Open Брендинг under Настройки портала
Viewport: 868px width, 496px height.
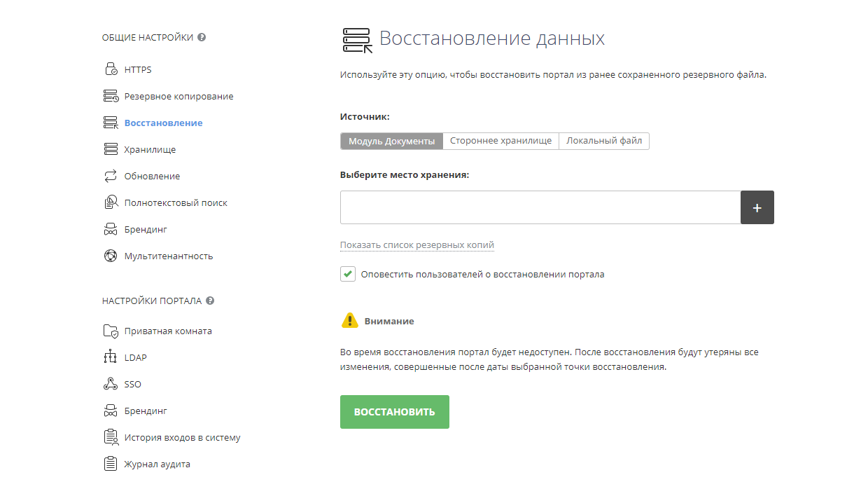[146, 411]
